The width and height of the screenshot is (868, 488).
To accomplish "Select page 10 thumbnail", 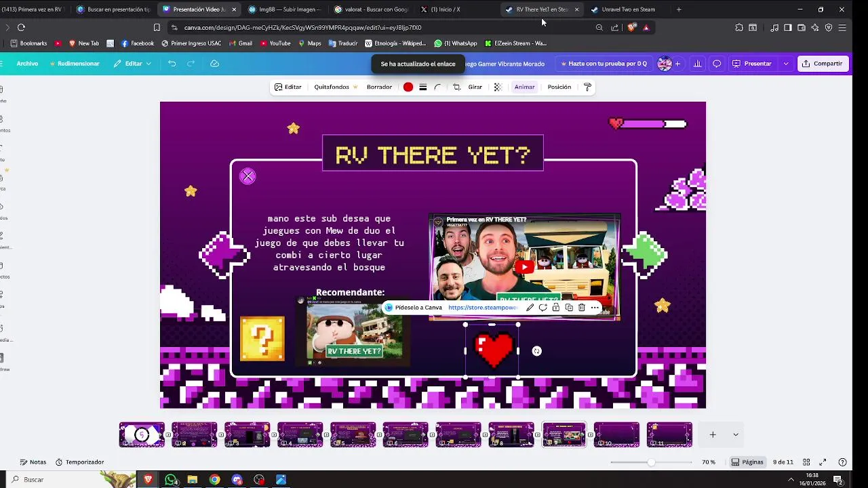I will (616, 434).
